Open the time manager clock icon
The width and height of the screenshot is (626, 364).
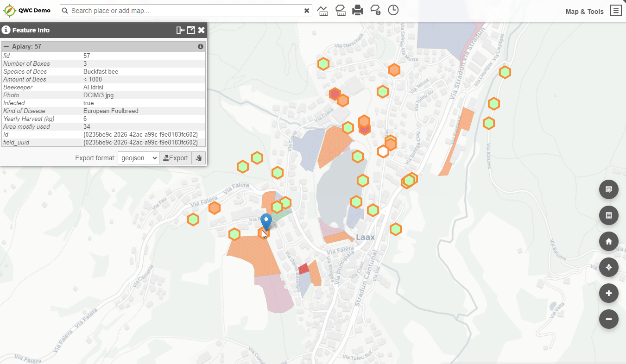[x=393, y=10]
